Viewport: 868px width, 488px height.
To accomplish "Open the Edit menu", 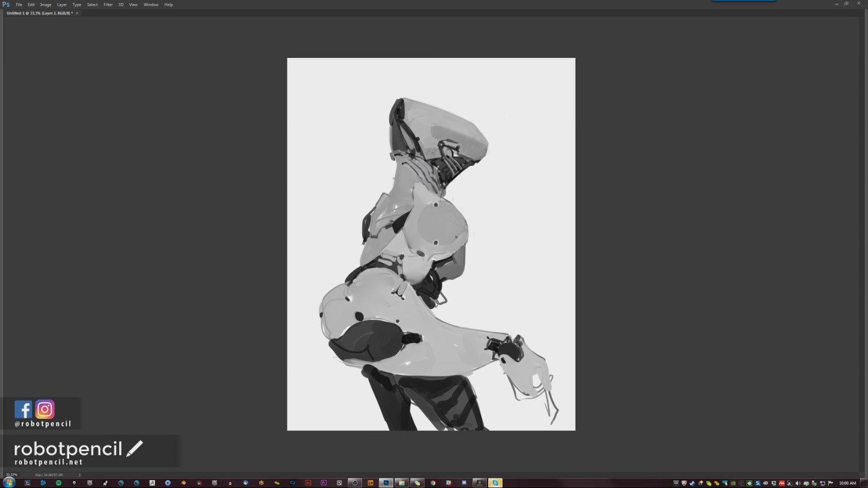I will (x=31, y=5).
